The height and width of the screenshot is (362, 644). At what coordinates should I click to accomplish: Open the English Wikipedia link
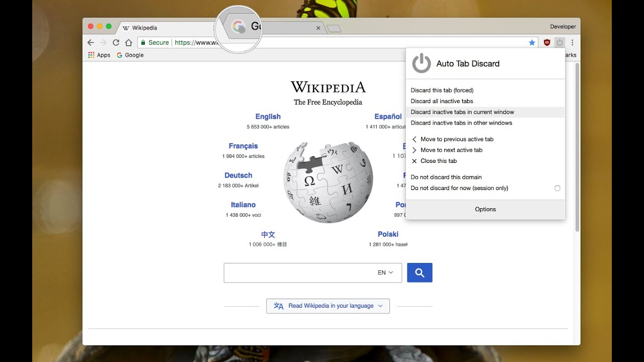(268, 117)
